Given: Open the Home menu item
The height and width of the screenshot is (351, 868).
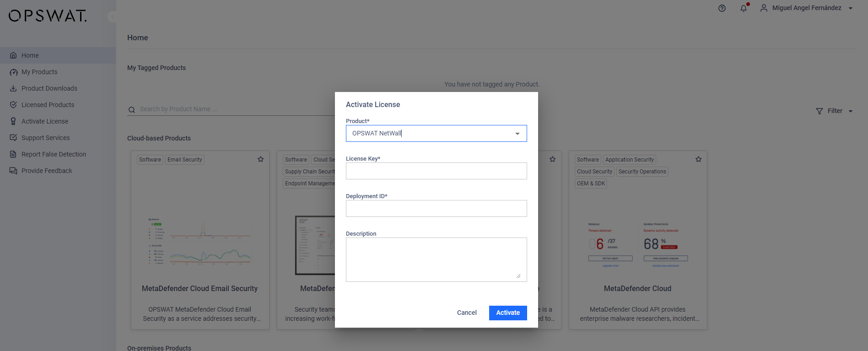Looking at the screenshot, I should (58, 55).
